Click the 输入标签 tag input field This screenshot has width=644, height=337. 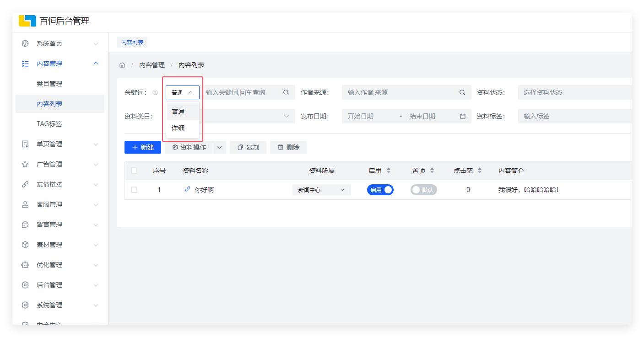coord(572,116)
